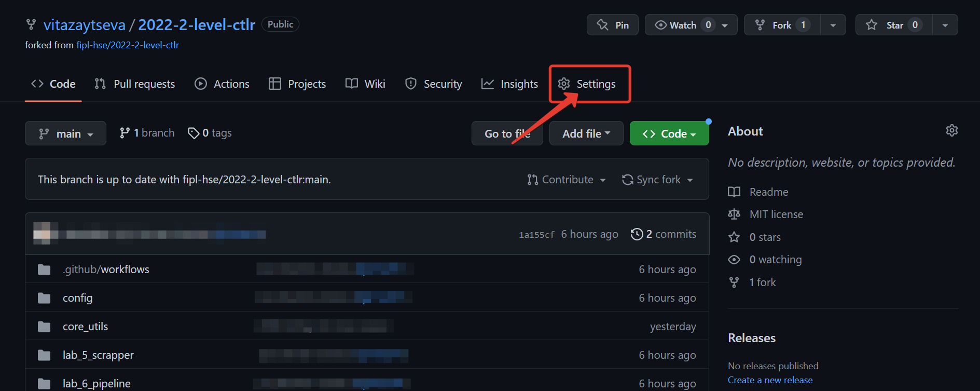Open the Star lists dropdown arrow
The width and height of the screenshot is (980, 391).
tap(945, 25)
